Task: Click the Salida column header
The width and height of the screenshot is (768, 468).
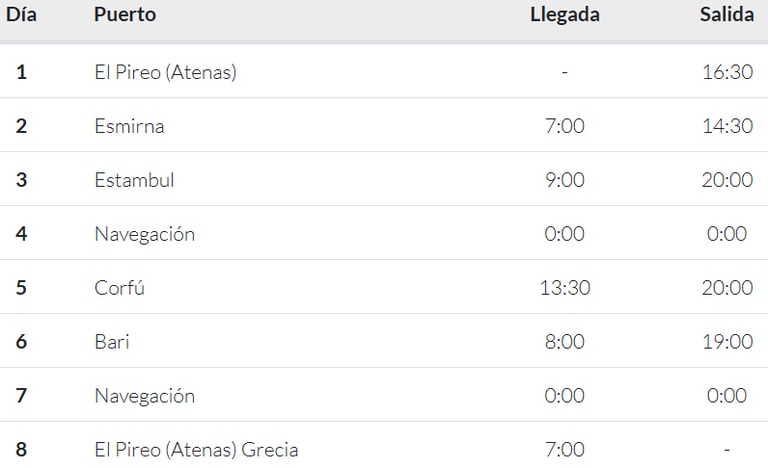Action: [x=727, y=15]
